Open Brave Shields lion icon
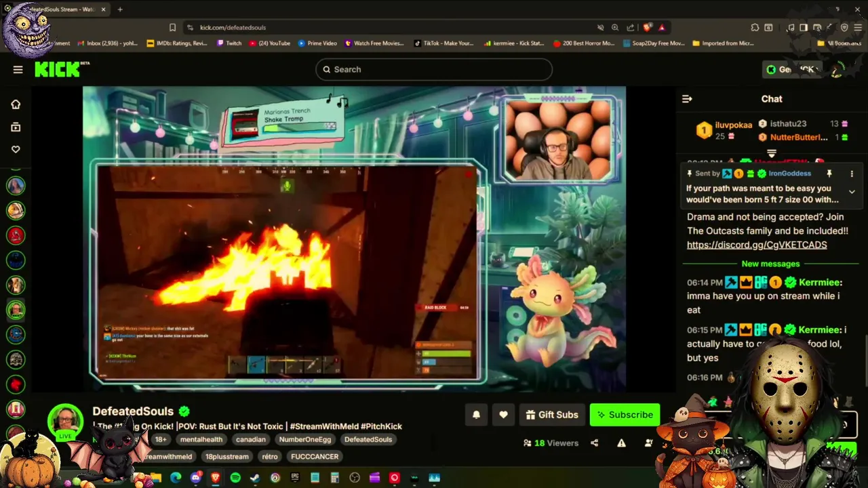 647,27
